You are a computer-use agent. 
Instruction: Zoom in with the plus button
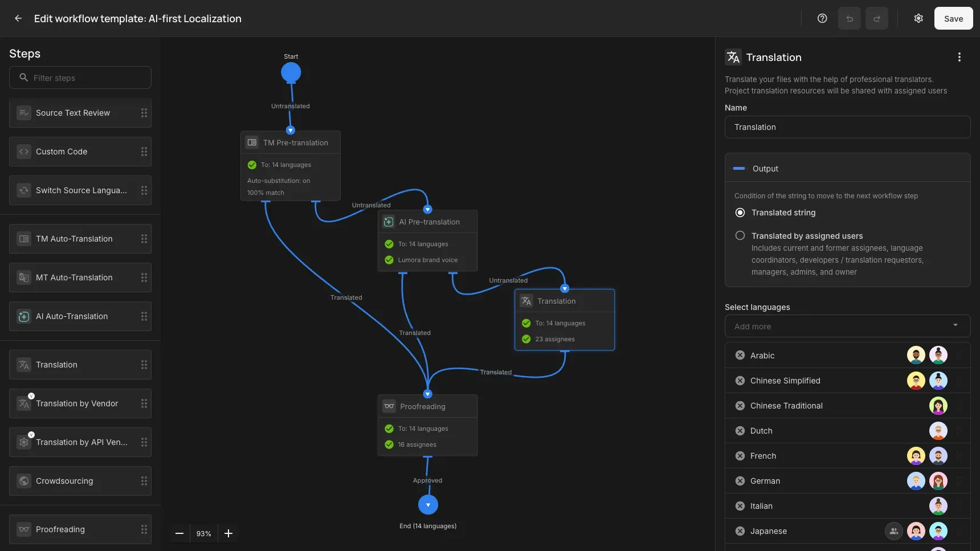click(x=228, y=533)
